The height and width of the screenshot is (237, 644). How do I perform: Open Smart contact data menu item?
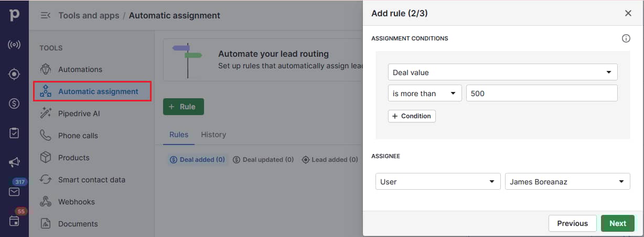click(93, 180)
